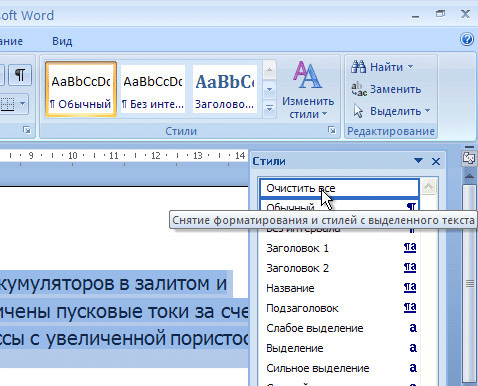Image resolution: width=478 pixels, height=386 pixels.
Task: Show next row of styles gallery
Action: pyautogui.click(x=269, y=89)
